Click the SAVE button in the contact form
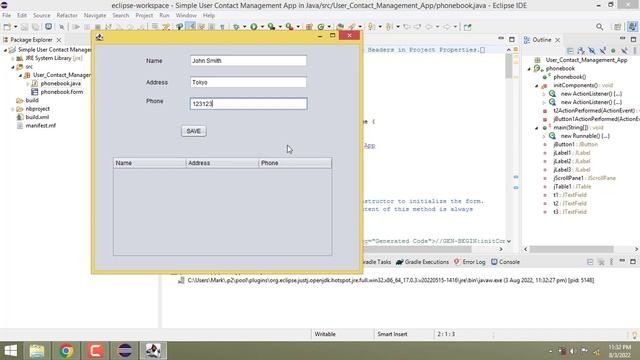Image resolution: width=640 pixels, height=360 pixels. point(193,131)
